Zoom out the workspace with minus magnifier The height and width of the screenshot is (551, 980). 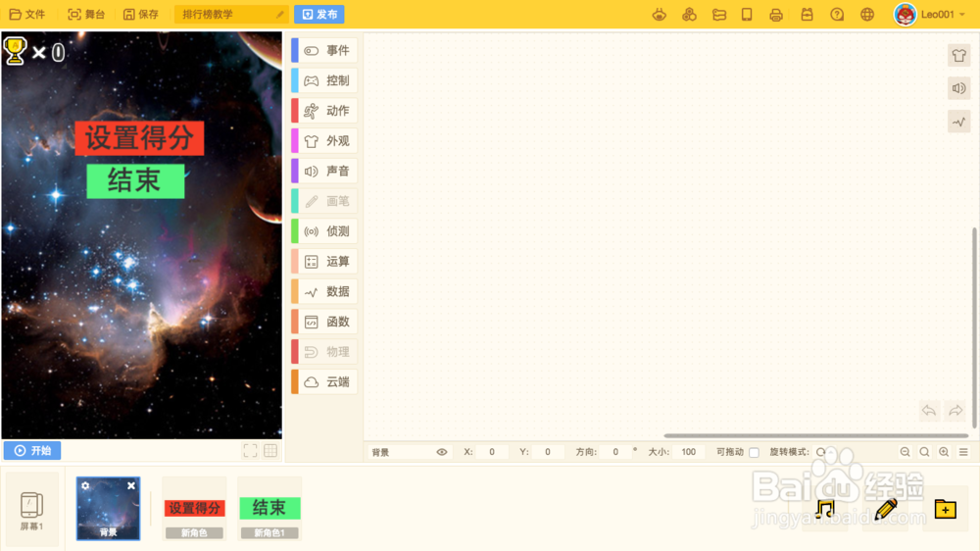[x=905, y=452]
